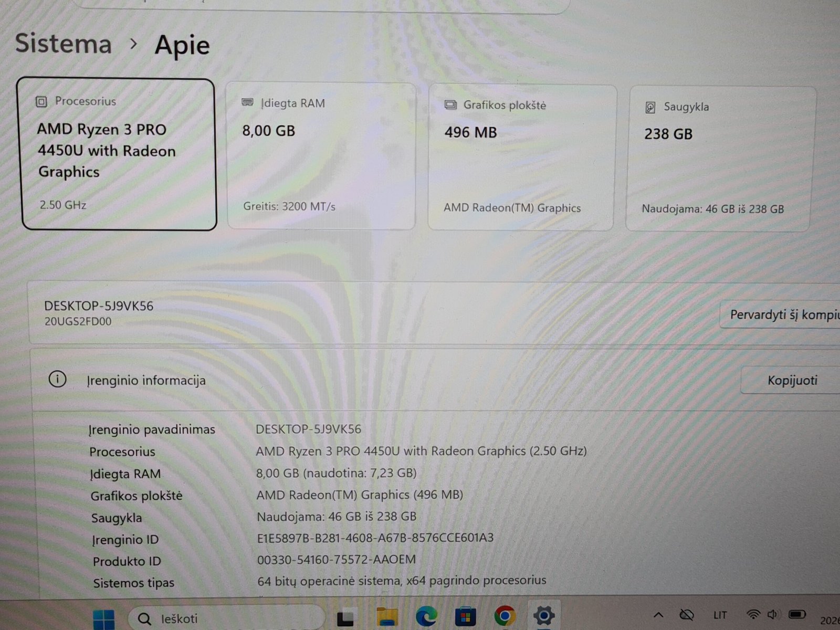Collapse the Įrenginio informacija section header

(436, 380)
